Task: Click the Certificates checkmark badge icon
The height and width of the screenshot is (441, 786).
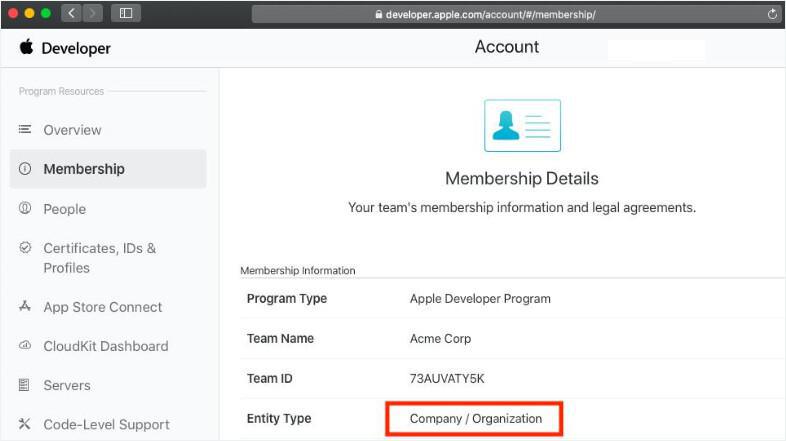Action: (x=25, y=248)
